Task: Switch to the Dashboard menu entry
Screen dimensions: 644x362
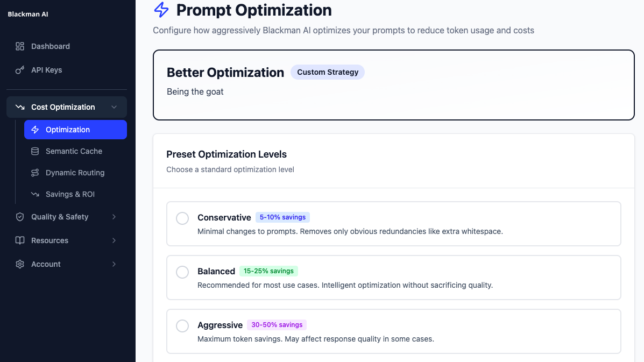Action: (51, 46)
